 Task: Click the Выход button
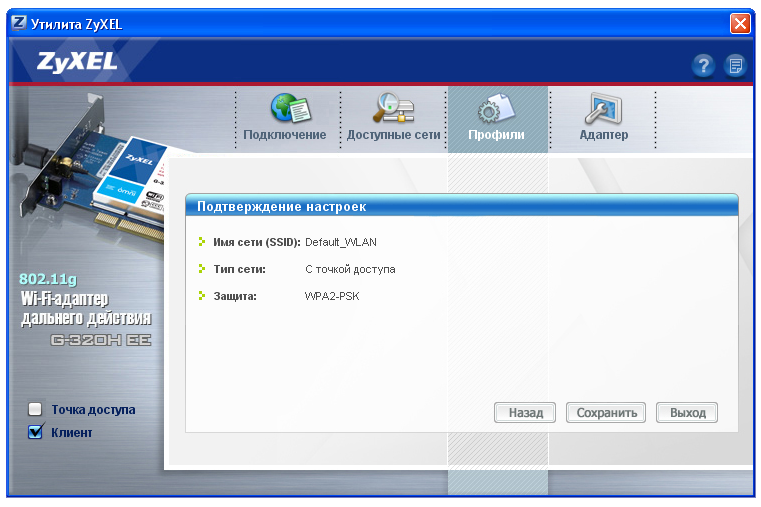point(687,413)
